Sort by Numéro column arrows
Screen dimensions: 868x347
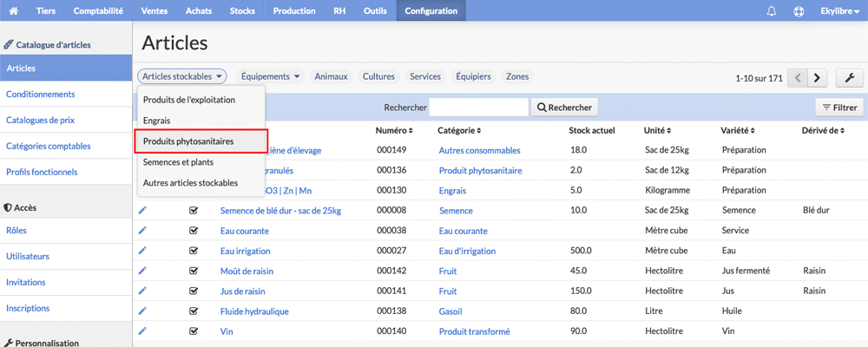click(x=411, y=131)
